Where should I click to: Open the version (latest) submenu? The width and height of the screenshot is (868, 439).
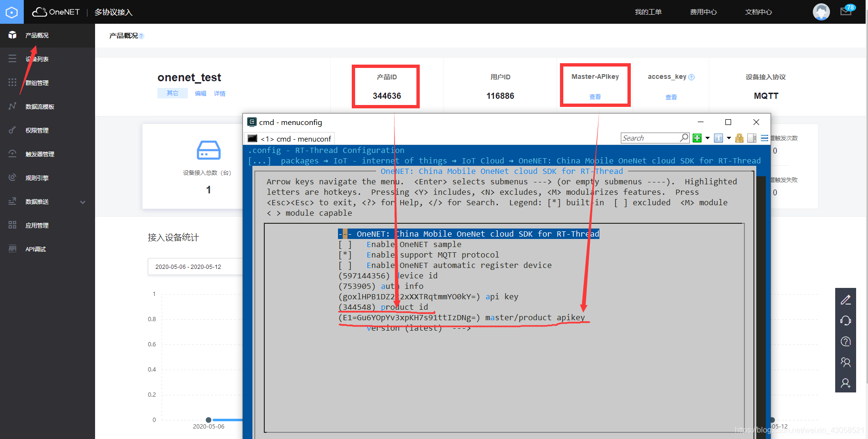coord(418,328)
